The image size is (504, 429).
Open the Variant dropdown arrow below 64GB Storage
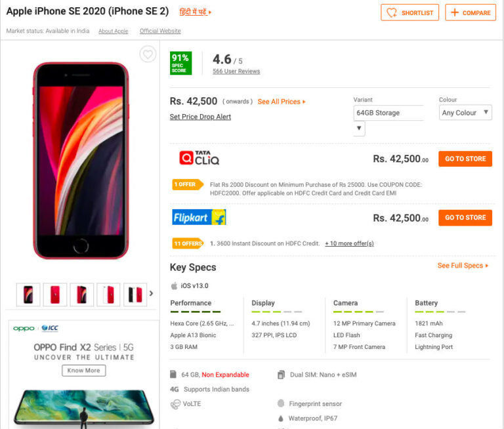click(x=359, y=128)
